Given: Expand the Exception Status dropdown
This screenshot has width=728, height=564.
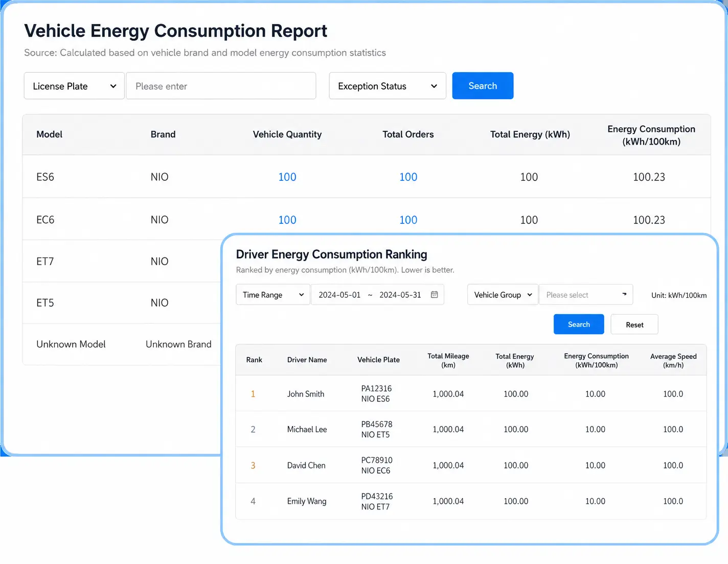Looking at the screenshot, I should coord(388,86).
